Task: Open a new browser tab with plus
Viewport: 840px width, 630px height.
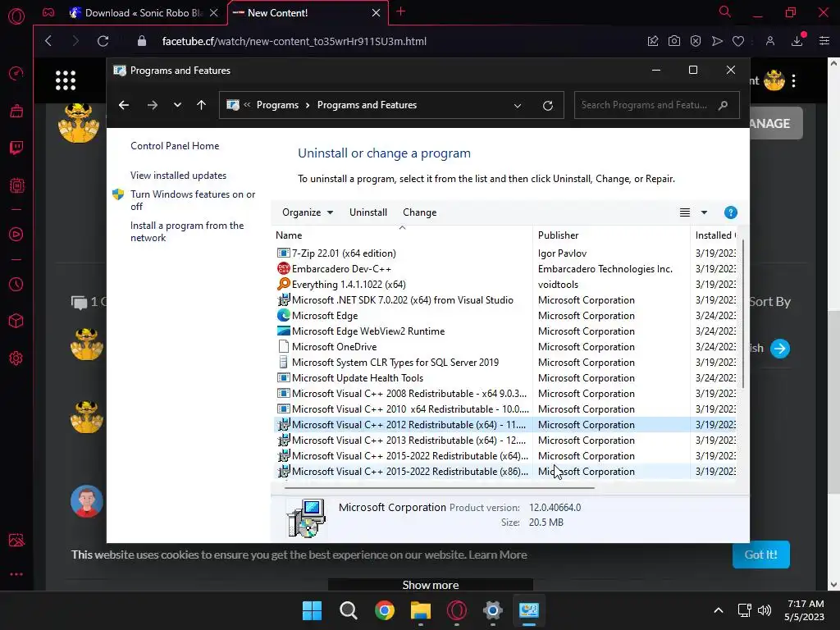Action: 400,11
